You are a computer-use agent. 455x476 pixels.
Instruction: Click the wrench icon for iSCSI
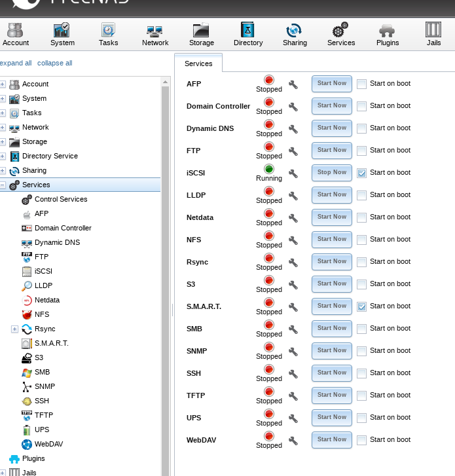click(x=293, y=174)
